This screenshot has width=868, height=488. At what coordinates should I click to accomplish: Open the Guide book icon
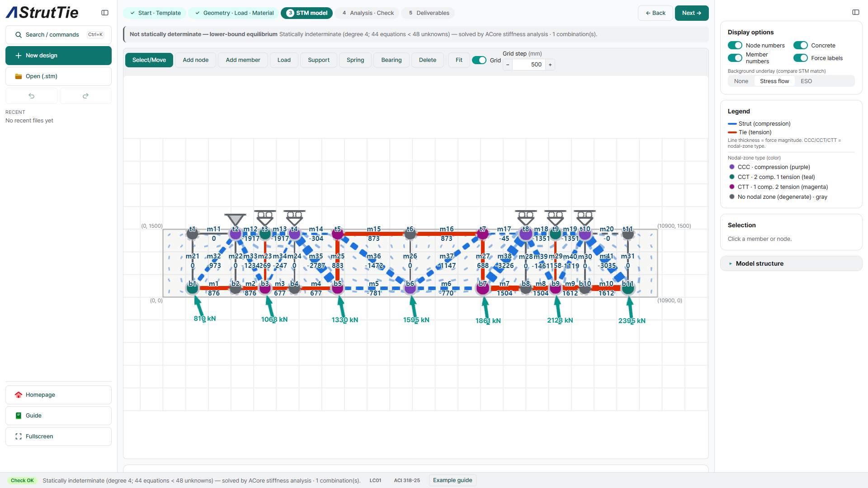(x=19, y=416)
